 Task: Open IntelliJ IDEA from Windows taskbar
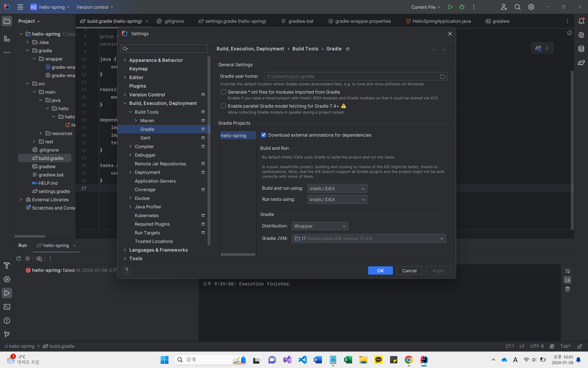tap(424, 360)
